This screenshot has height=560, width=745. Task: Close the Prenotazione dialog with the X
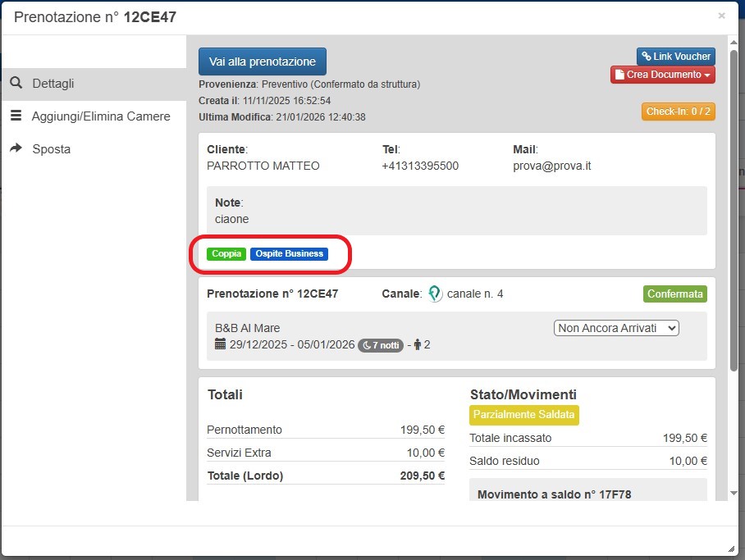pyautogui.click(x=721, y=16)
